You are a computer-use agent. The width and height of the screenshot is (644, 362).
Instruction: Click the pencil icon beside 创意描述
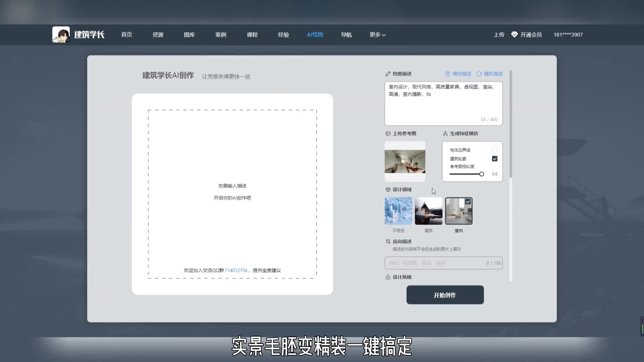click(x=388, y=74)
